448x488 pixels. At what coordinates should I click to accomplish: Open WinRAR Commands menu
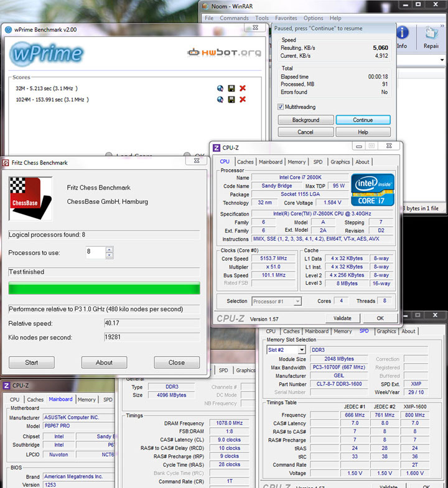[235, 18]
